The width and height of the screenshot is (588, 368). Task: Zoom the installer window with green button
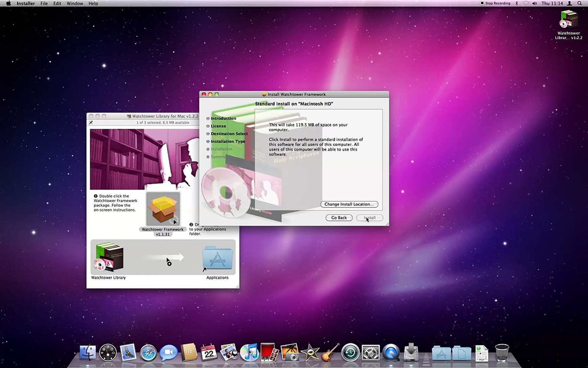217,94
